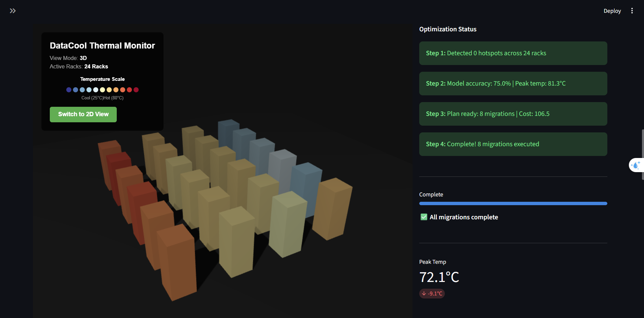The width and height of the screenshot is (644, 318).
Task: Click the Deploy button
Action: (612, 11)
